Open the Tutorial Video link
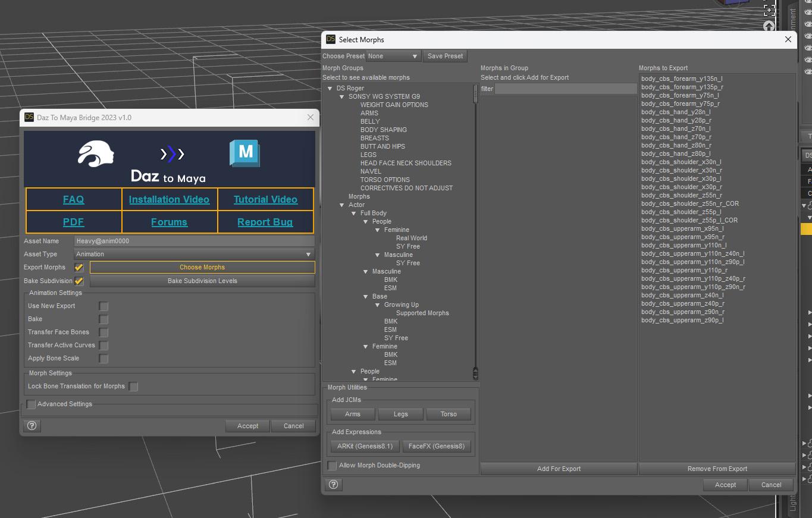812x518 pixels. coord(265,199)
